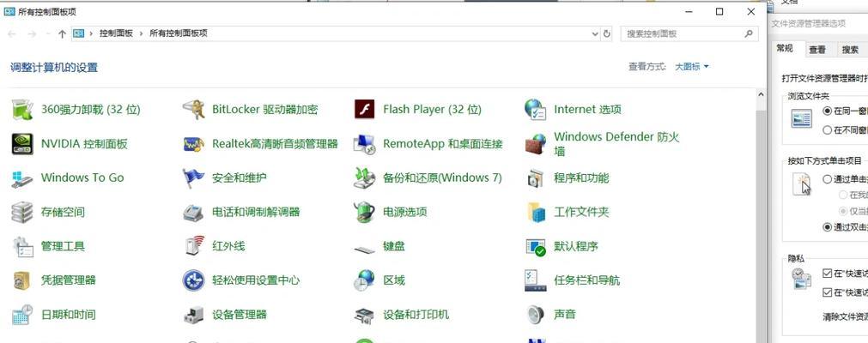Open recent locations dropdown arrow
The image size is (868, 343).
pos(48,34)
